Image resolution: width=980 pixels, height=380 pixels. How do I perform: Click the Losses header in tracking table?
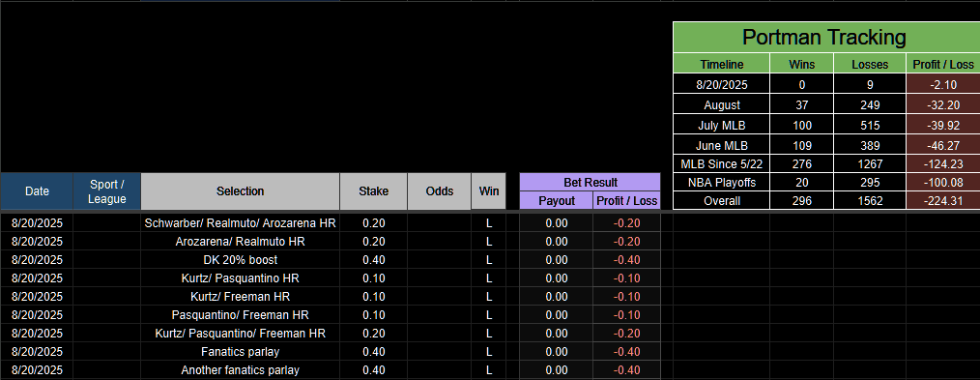point(870,65)
